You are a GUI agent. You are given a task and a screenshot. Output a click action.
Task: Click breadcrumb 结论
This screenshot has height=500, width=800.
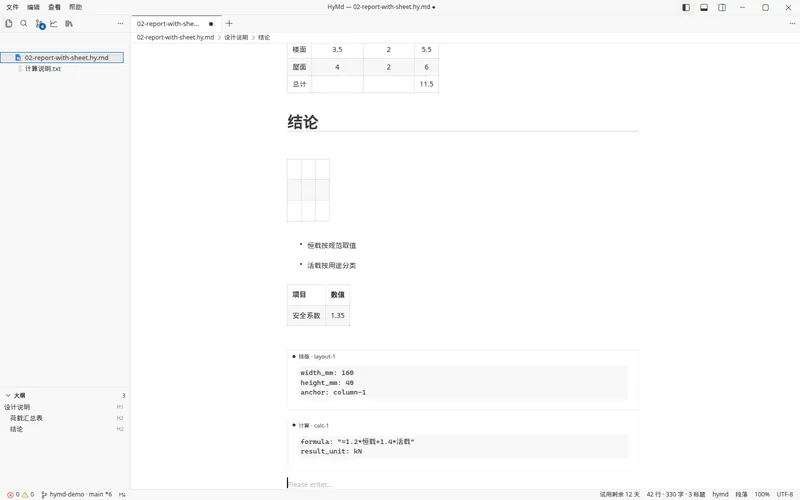(x=264, y=37)
